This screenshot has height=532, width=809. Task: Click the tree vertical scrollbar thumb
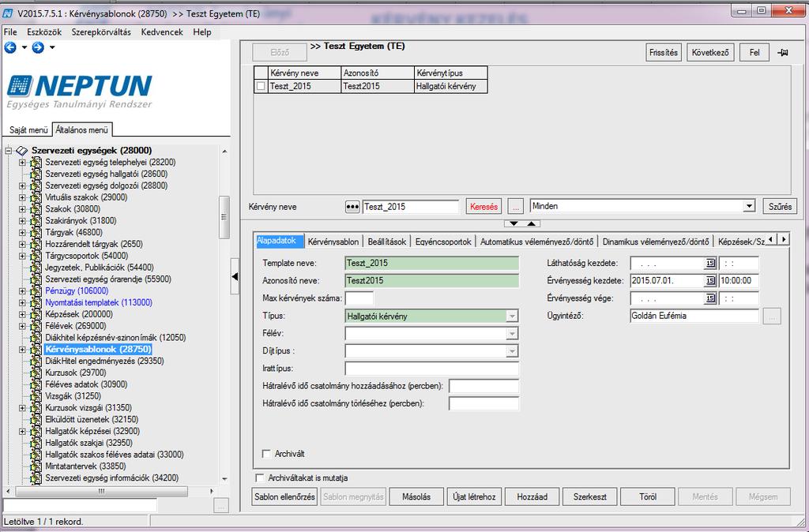click(224, 217)
